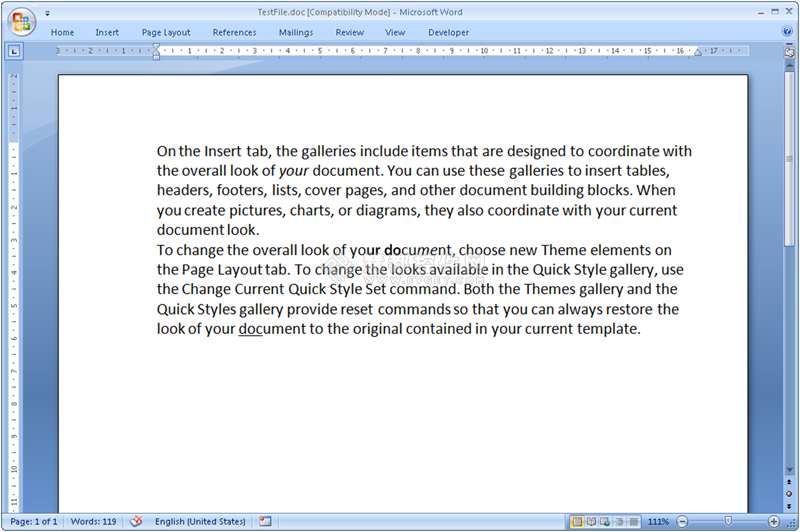The height and width of the screenshot is (532, 800).
Task: Click the word 'galleries' in the first line
Action: coord(329,151)
